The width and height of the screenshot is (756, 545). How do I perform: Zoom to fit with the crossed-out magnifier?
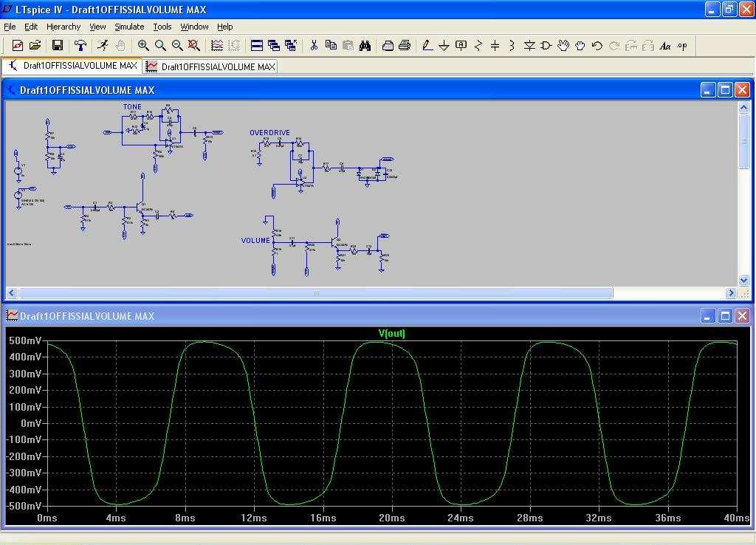(194, 46)
